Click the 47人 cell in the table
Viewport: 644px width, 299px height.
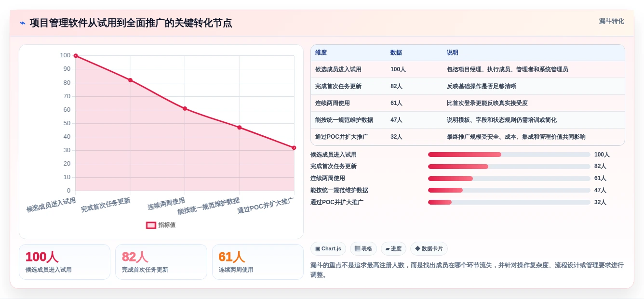click(x=414, y=120)
